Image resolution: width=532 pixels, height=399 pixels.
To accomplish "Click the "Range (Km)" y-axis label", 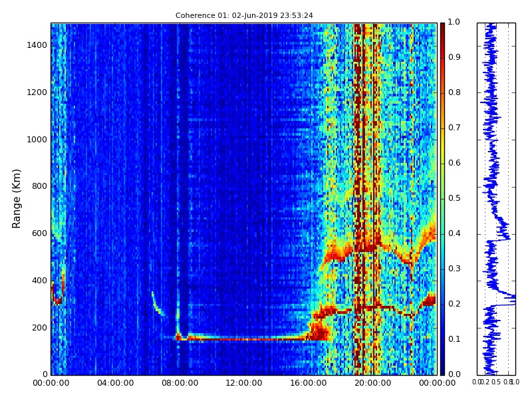I will pyautogui.click(x=16, y=199).
